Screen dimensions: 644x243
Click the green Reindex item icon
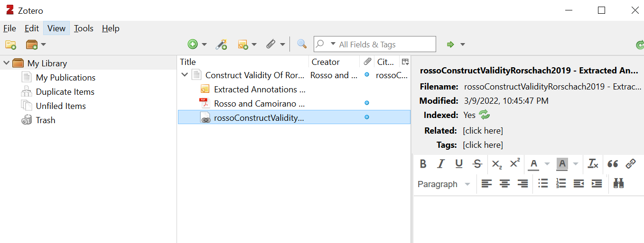(484, 115)
